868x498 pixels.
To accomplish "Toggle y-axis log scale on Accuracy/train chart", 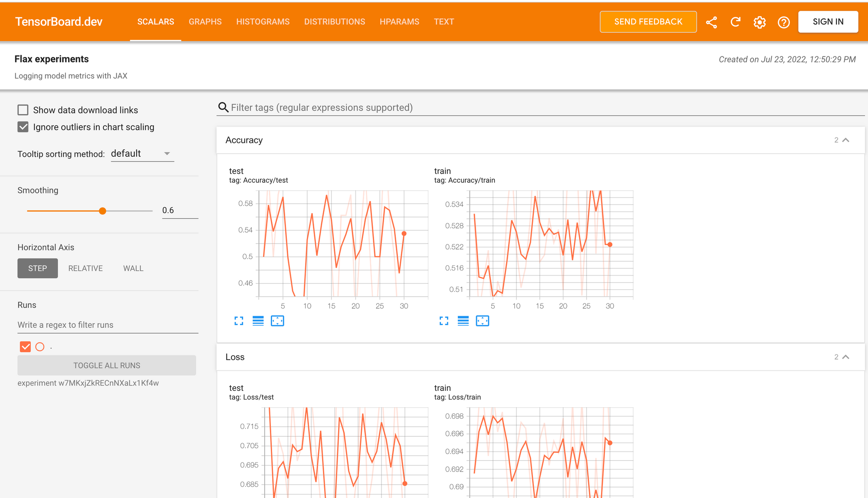I will (x=463, y=321).
